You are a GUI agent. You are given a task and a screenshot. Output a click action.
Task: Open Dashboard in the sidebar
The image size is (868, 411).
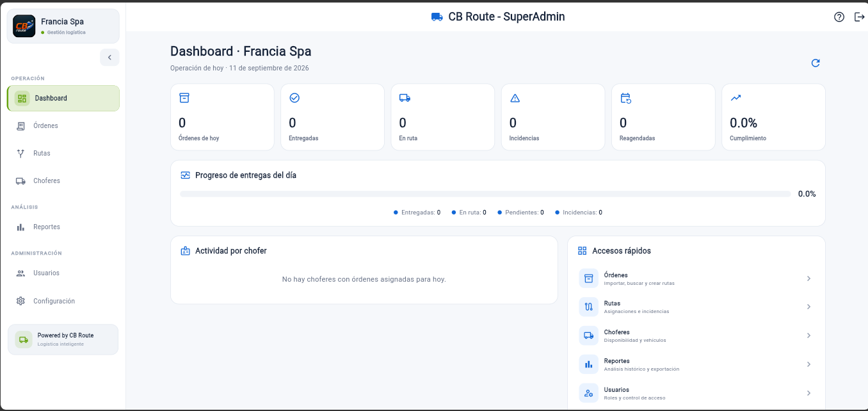click(63, 98)
